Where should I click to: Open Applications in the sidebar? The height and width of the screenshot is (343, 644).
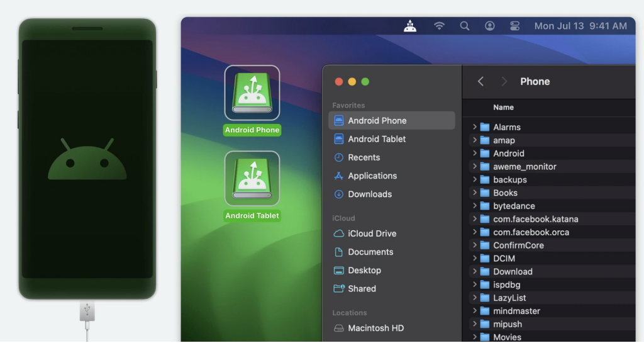click(392, 176)
